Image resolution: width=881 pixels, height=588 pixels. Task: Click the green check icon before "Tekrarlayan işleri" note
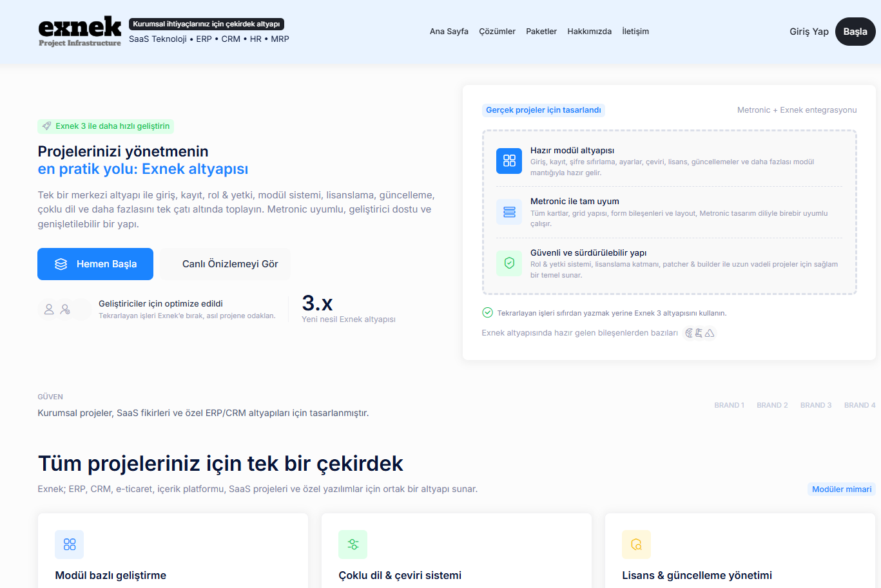click(x=487, y=312)
